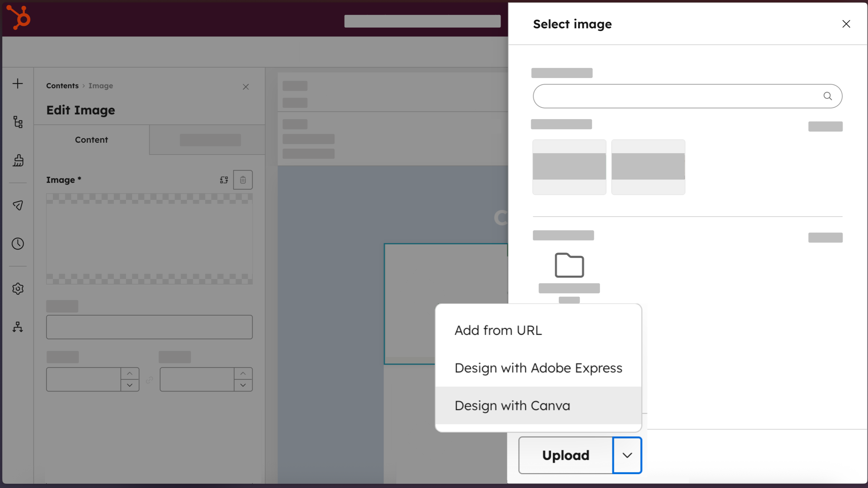
Task: Open the folder icon in Select image panel
Action: 569,265
